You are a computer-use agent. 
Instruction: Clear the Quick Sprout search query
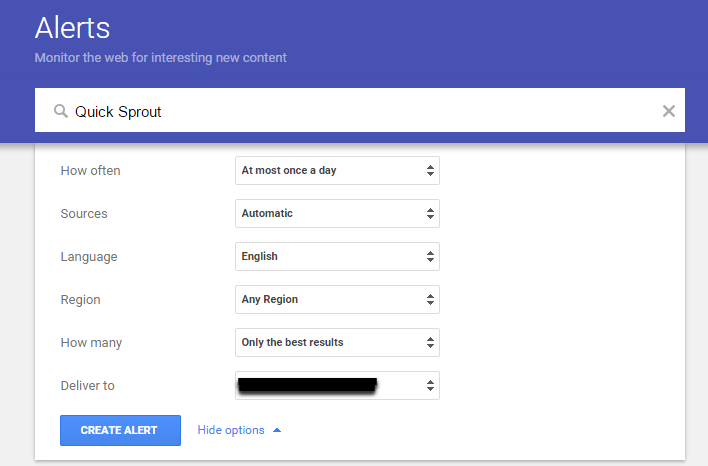click(x=669, y=111)
